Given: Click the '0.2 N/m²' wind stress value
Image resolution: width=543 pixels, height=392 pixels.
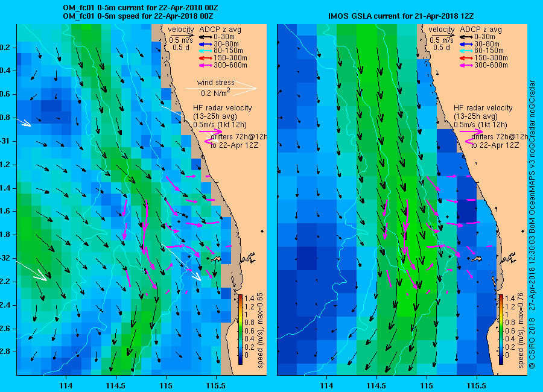Looking at the screenshot, I should click(215, 93).
